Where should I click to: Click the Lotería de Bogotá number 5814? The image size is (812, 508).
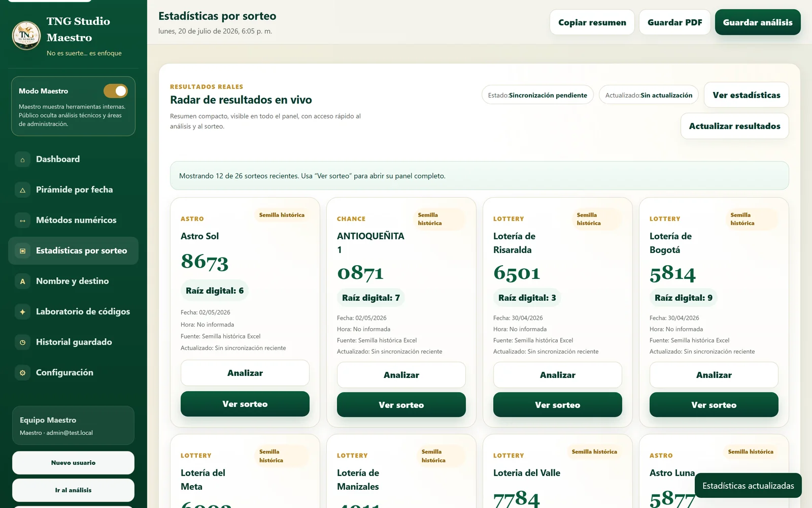coord(672,274)
